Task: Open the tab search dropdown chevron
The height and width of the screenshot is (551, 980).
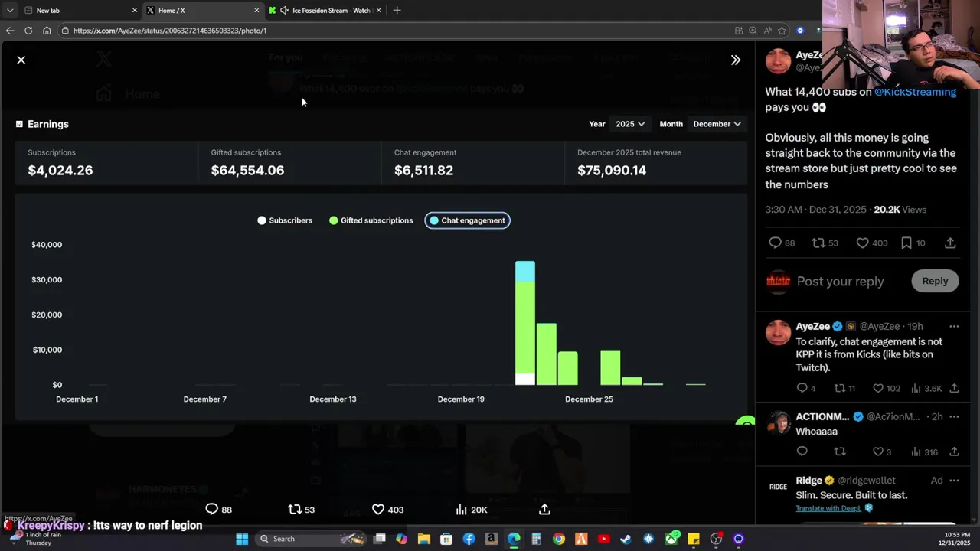Action: coord(9,10)
